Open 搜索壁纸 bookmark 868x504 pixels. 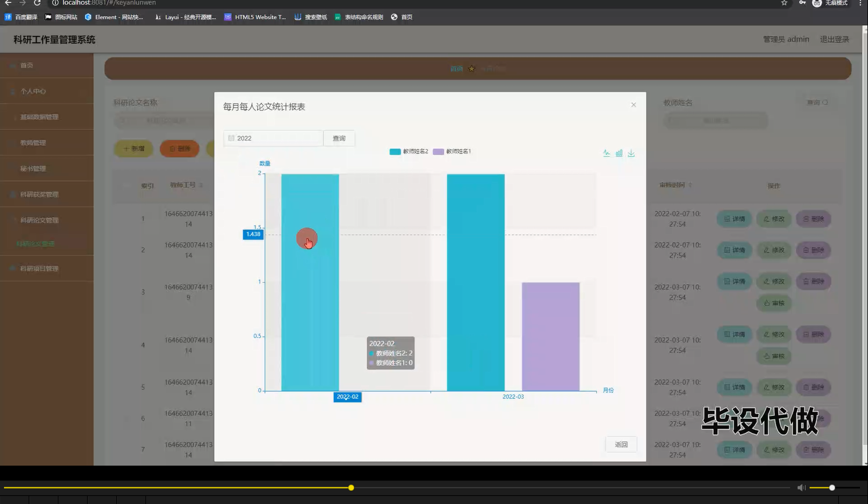click(311, 17)
